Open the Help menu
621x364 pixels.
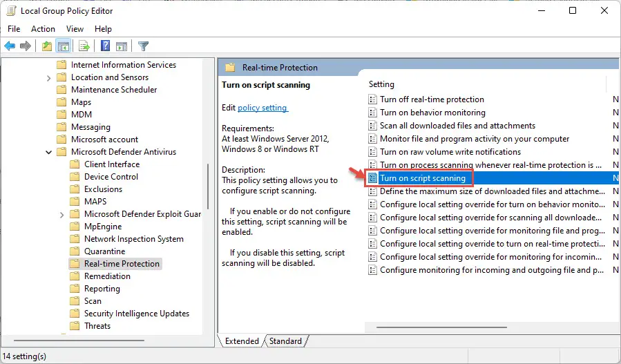tap(103, 29)
